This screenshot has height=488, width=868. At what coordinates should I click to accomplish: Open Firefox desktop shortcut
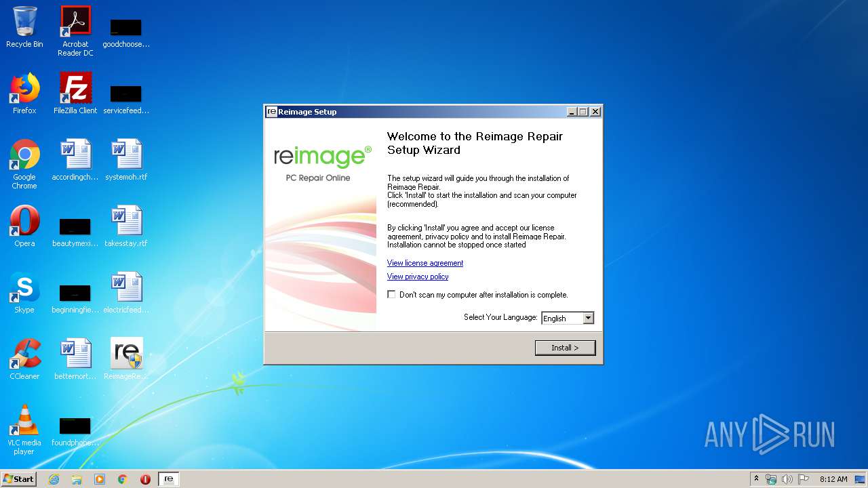tap(24, 94)
